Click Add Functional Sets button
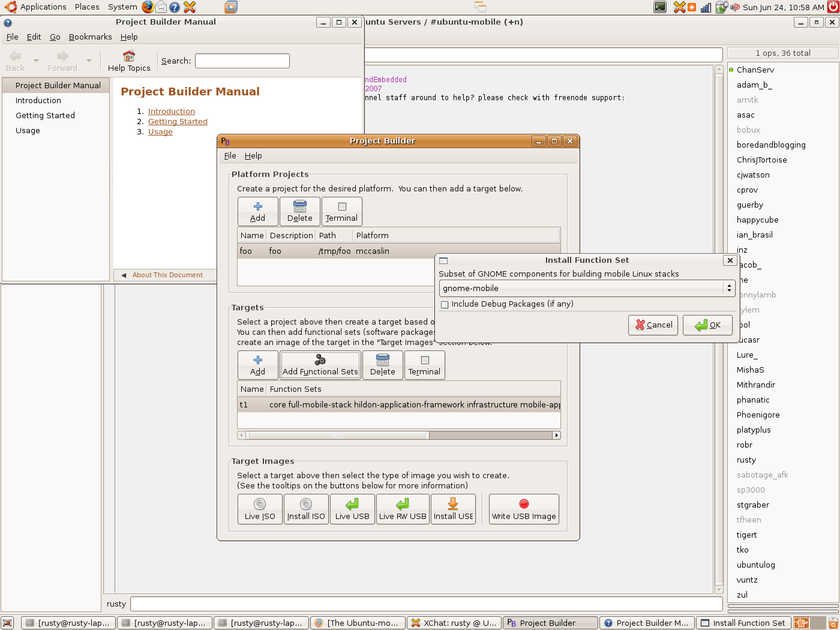 click(320, 365)
